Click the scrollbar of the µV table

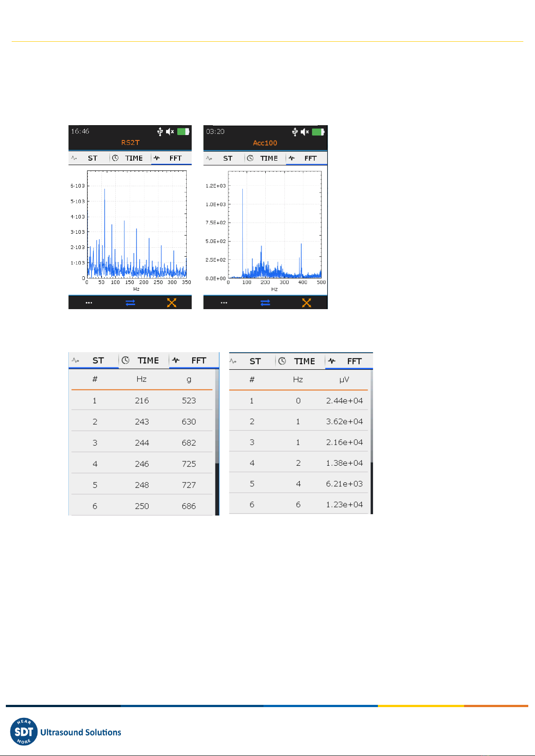click(x=371, y=442)
